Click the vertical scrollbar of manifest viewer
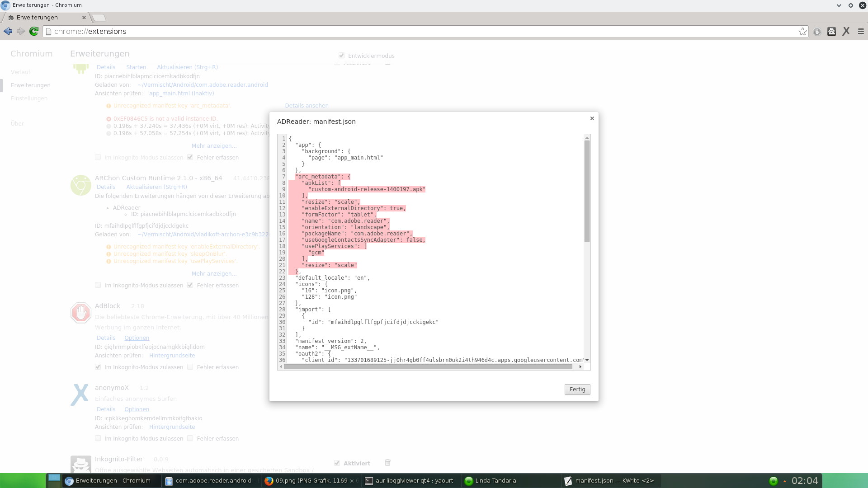868x488 pixels. [x=587, y=192]
